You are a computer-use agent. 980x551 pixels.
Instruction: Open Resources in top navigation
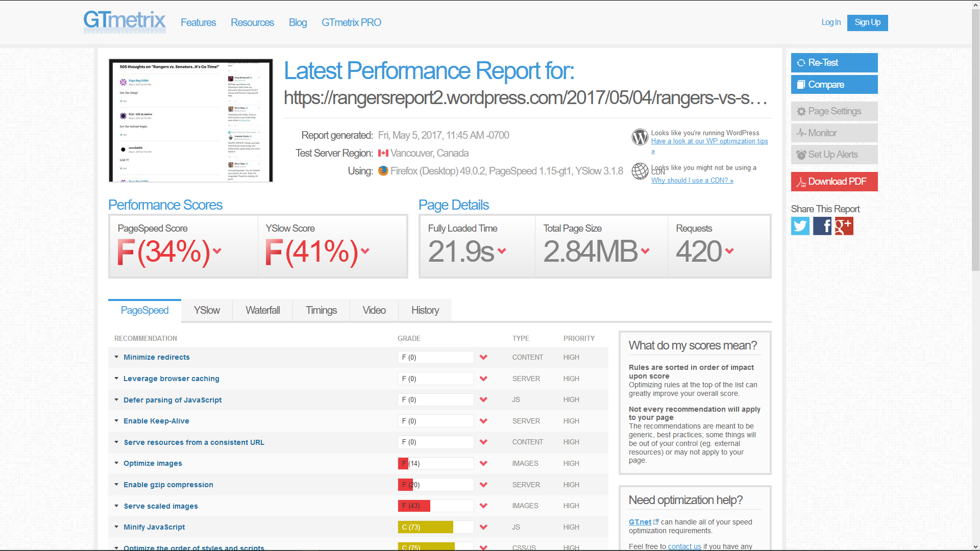pos(252,22)
